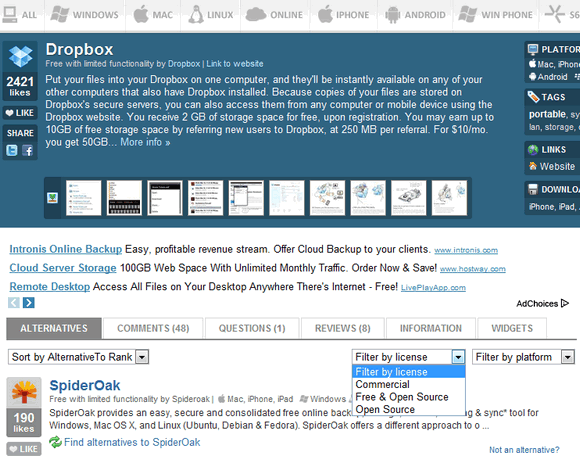580x460 pixels.
Task: Pick Commercial from the license filter
Action: pyautogui.click(x=382, y=385)
